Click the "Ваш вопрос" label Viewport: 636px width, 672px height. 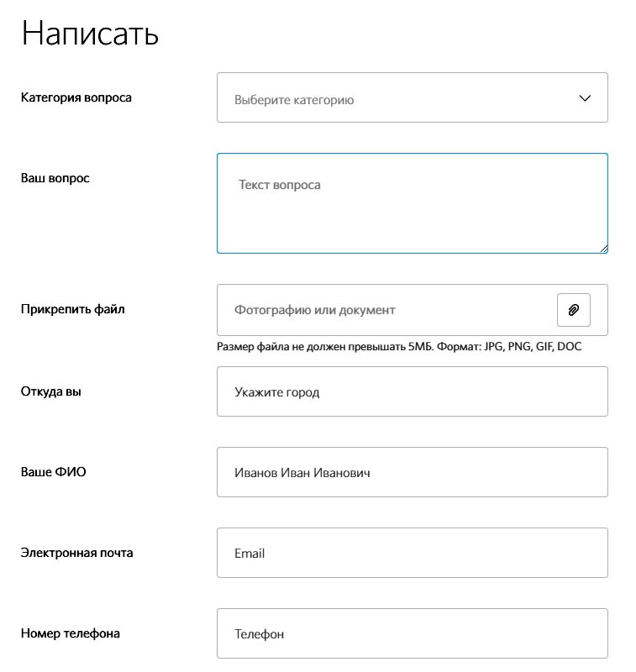55,178
